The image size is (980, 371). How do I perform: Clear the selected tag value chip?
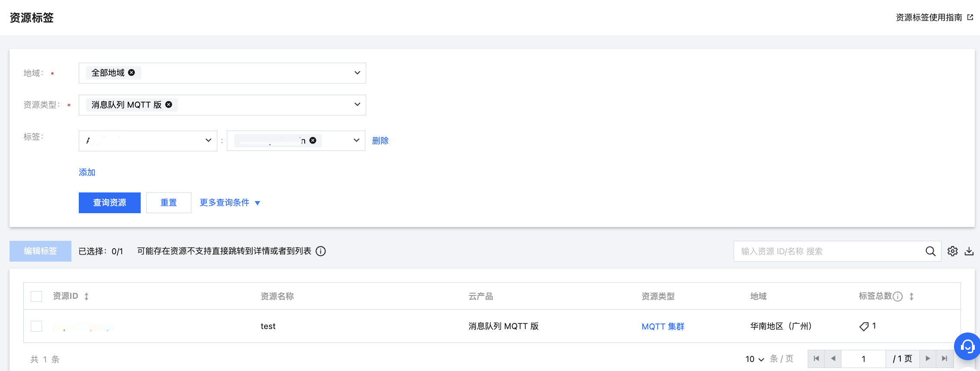click(313, 141)
